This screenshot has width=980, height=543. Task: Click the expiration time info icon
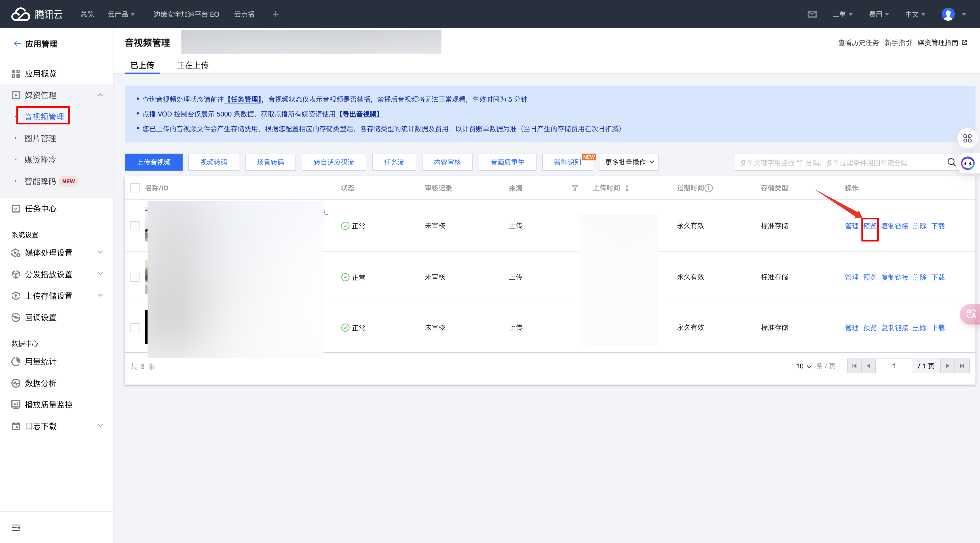(x=708, y=188)
